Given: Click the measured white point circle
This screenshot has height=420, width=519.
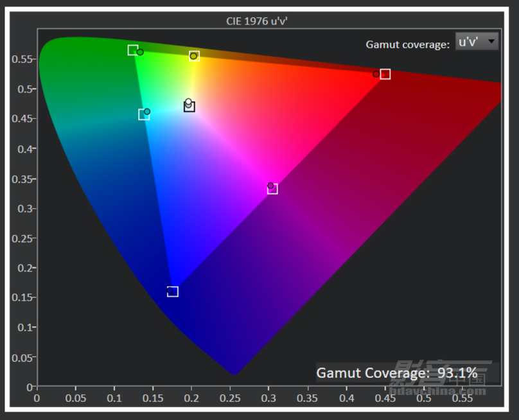Looking at the screenshot, I should pos(188,101).
